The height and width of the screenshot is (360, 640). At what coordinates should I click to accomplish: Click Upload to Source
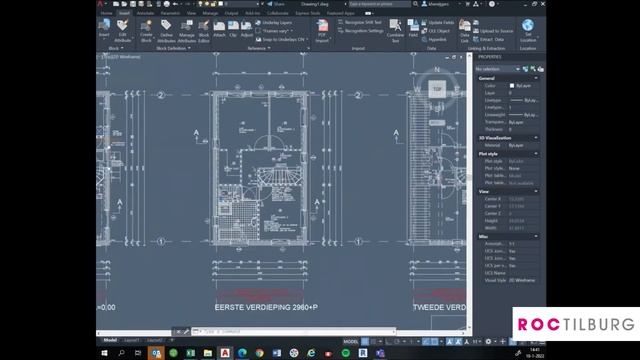click(x=493, y=31)
